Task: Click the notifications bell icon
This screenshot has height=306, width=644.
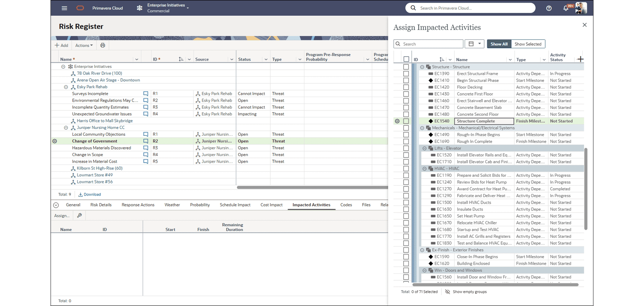Action: click(x=565, y=8)
